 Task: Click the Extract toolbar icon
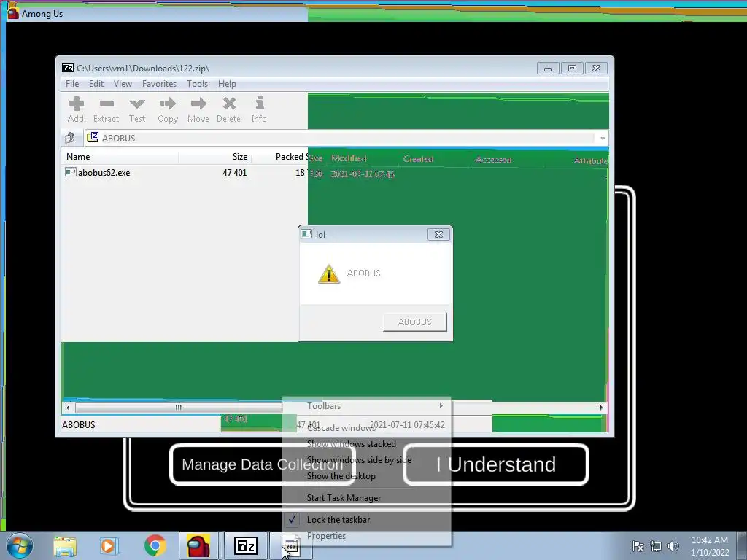pos(107,109)
